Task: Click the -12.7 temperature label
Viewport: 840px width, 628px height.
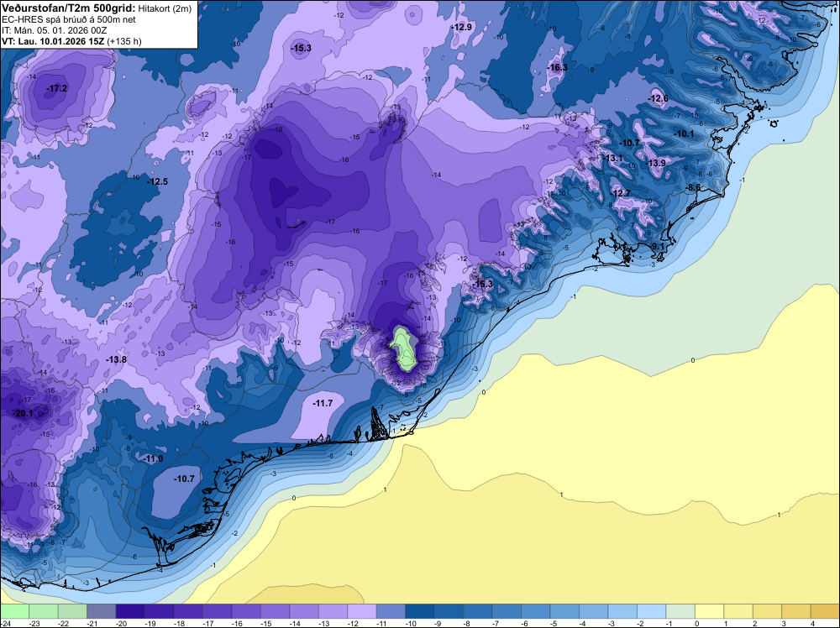Action: tap(620, 193)
